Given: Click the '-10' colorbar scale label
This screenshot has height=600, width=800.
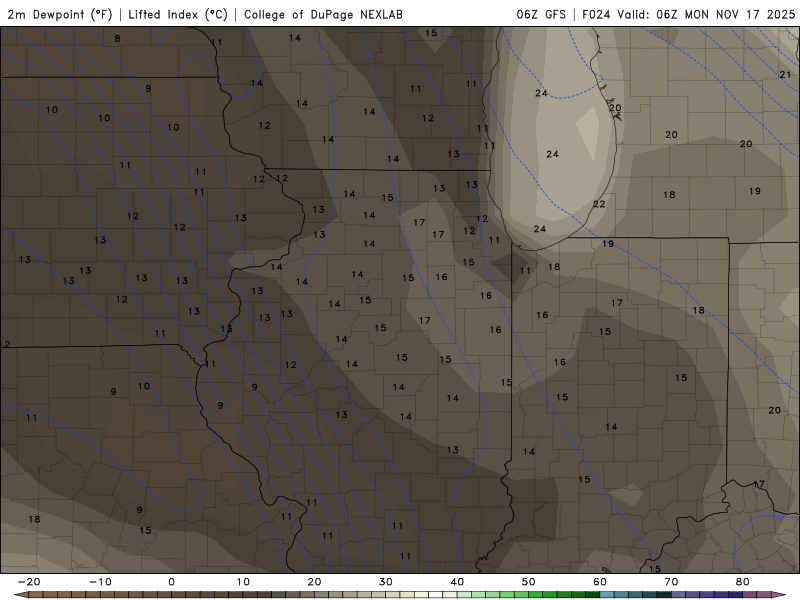Looking at the screenshot, I should [100, 582].
